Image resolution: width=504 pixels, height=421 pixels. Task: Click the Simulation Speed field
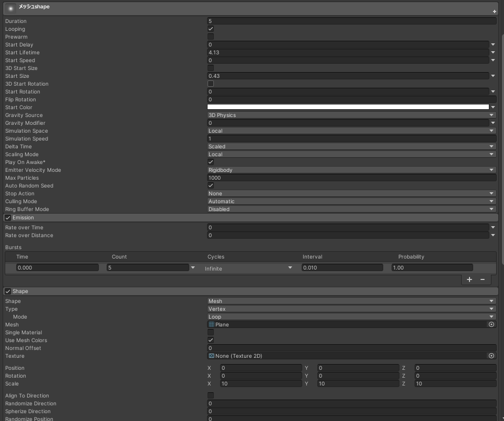click(x=352, y=138)
